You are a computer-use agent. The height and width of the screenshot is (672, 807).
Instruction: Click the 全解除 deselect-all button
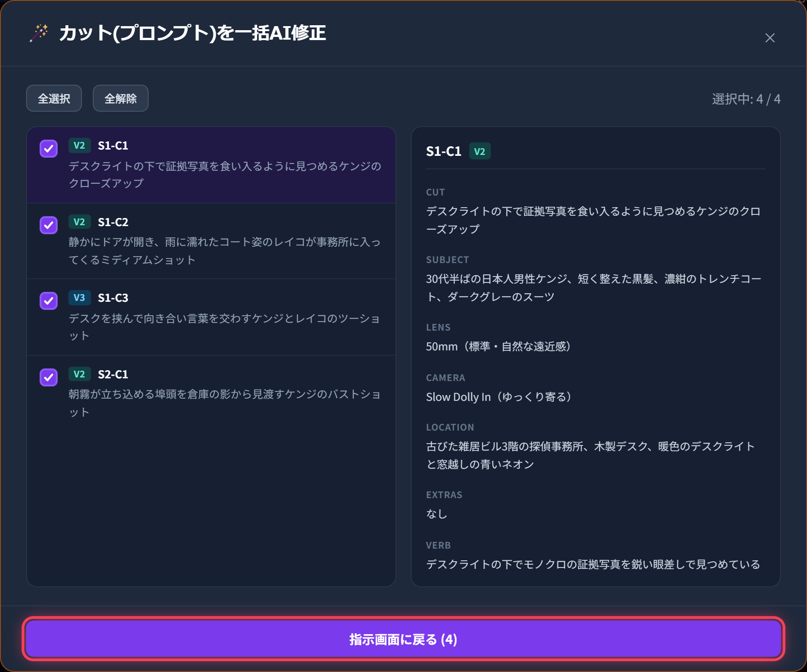(121, 98)
